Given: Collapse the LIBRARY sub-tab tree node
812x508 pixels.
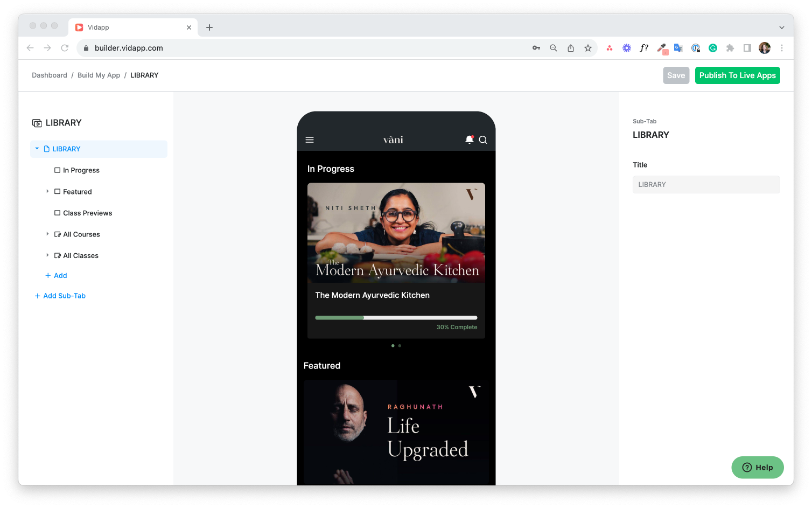Looking at the screenshot, I should click(37, 149).
